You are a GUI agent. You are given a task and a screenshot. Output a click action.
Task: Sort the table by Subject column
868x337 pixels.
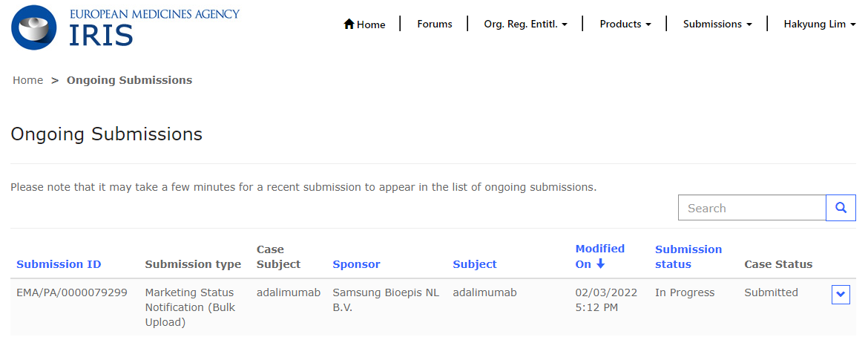click(475, 264)
